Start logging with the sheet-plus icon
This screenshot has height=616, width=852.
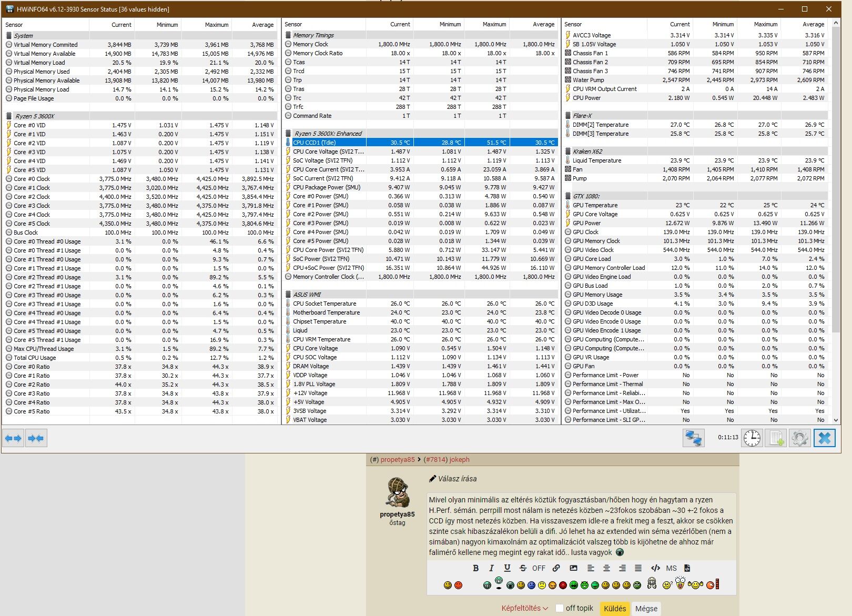(776, 438)
